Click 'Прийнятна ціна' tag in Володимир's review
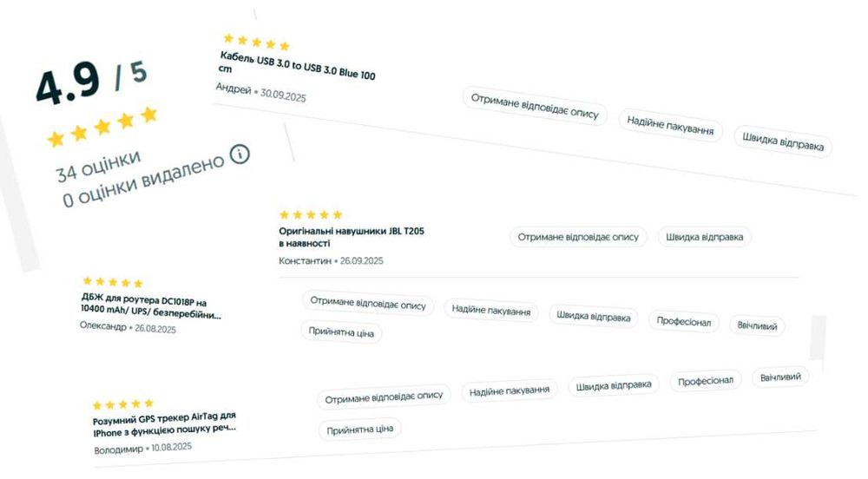The height and width of the screenshot is (479, 868). [x=360, y=429]
